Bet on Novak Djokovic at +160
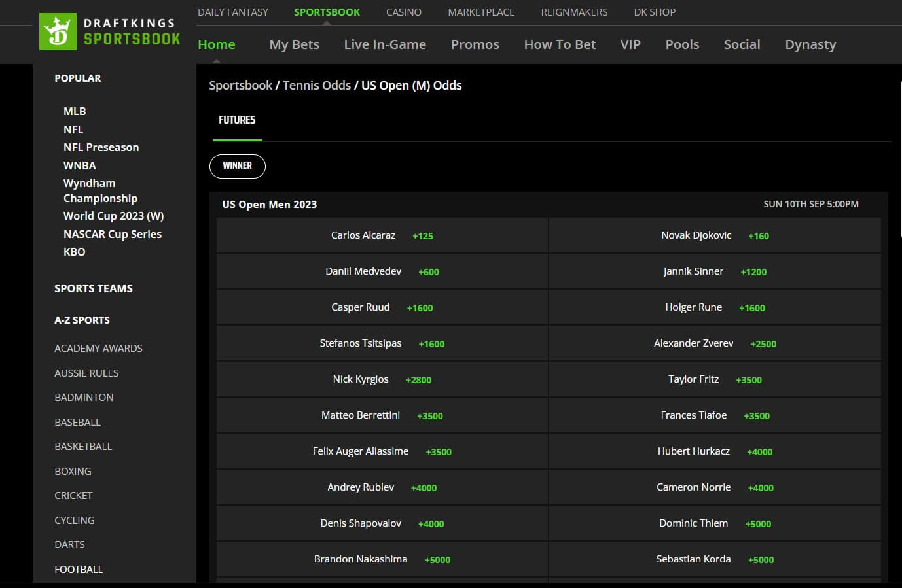Screen dimensions: 902x588 [x=715, y=235]
